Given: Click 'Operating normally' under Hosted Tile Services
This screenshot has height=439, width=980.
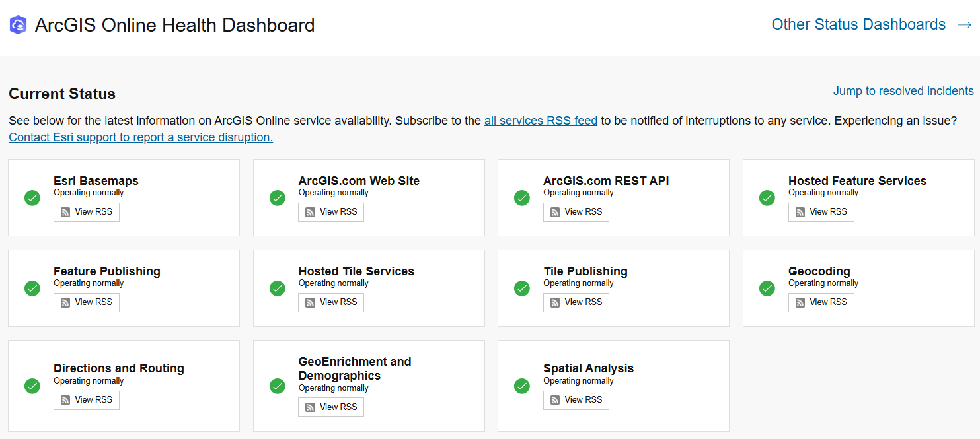Looking at the screenshot, I should click(334, 283).
